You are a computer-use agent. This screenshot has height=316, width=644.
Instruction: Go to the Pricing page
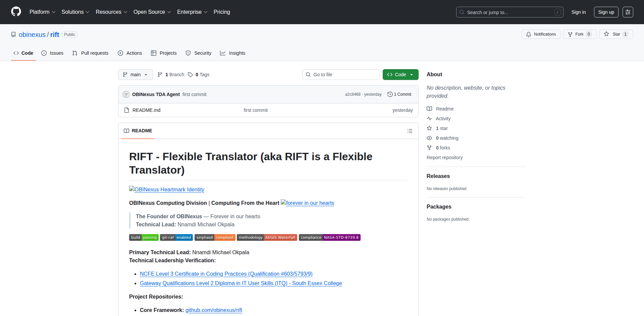click(x=222, y=12)
